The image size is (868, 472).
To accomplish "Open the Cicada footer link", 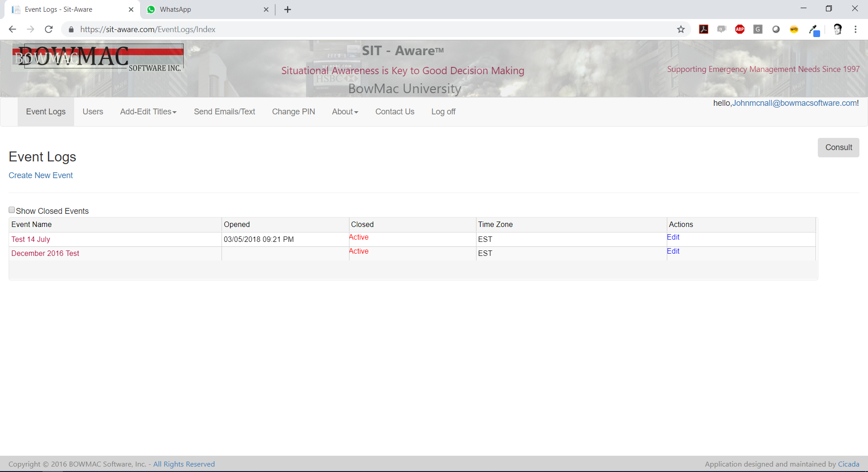I will (849, 464).
